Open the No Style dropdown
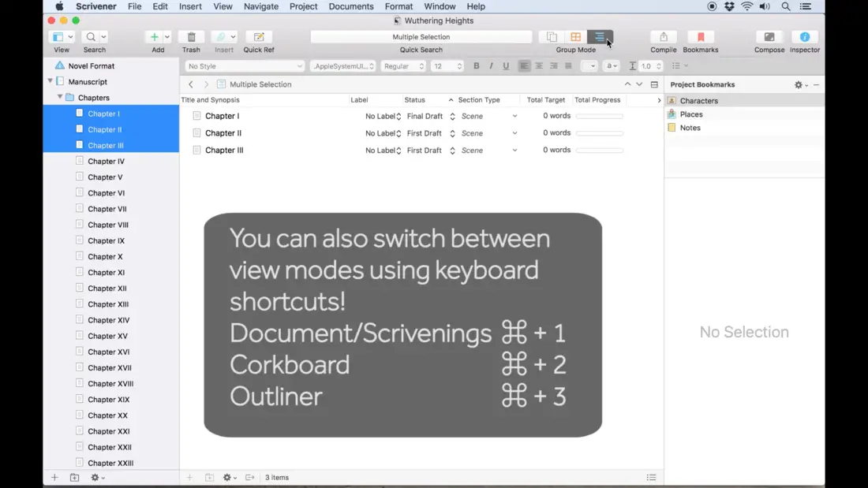Screen dimensions: 868x488 pos(244,66)
